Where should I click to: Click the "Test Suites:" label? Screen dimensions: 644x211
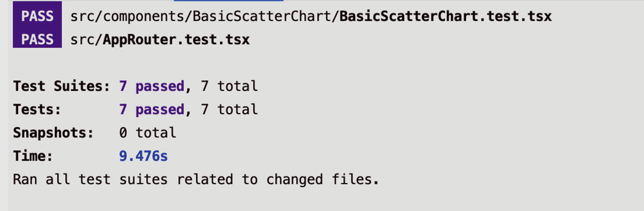pyautogui.click(x=62, y=86)
